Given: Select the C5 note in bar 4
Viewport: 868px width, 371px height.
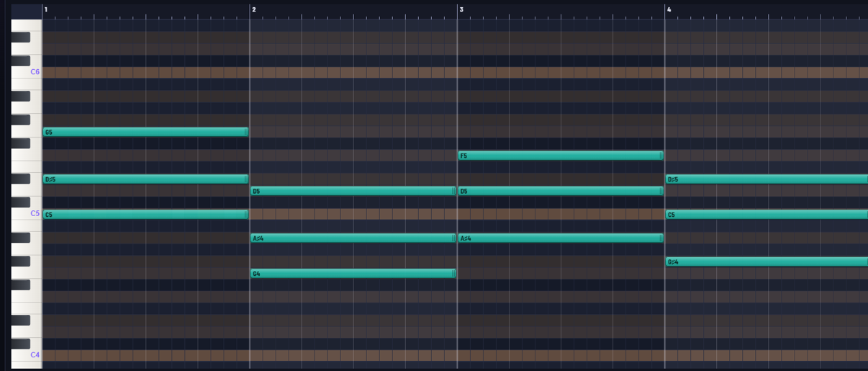Looking at the screenshot, I should [767, 215].
